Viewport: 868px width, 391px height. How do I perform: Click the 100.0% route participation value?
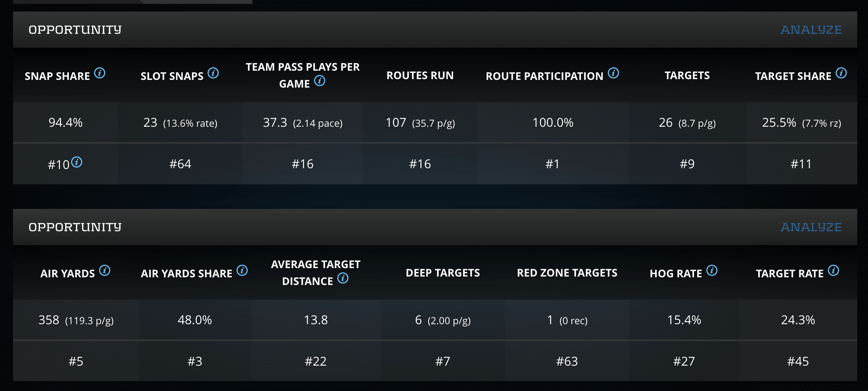[553, 123]
